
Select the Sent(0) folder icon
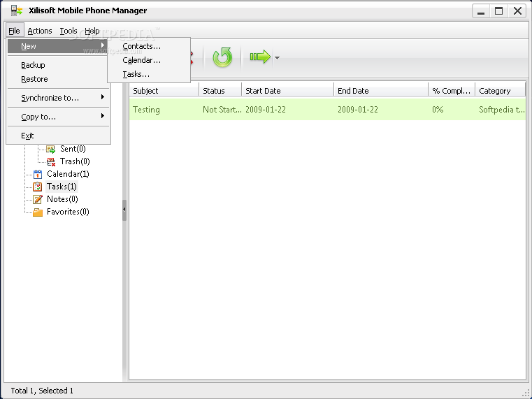(x=51, y=149)
